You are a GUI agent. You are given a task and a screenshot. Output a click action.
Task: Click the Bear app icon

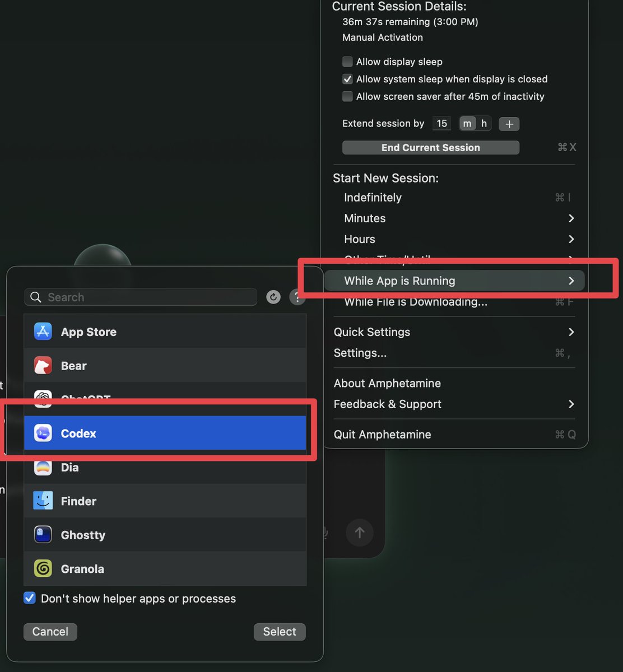click(43, 366)
